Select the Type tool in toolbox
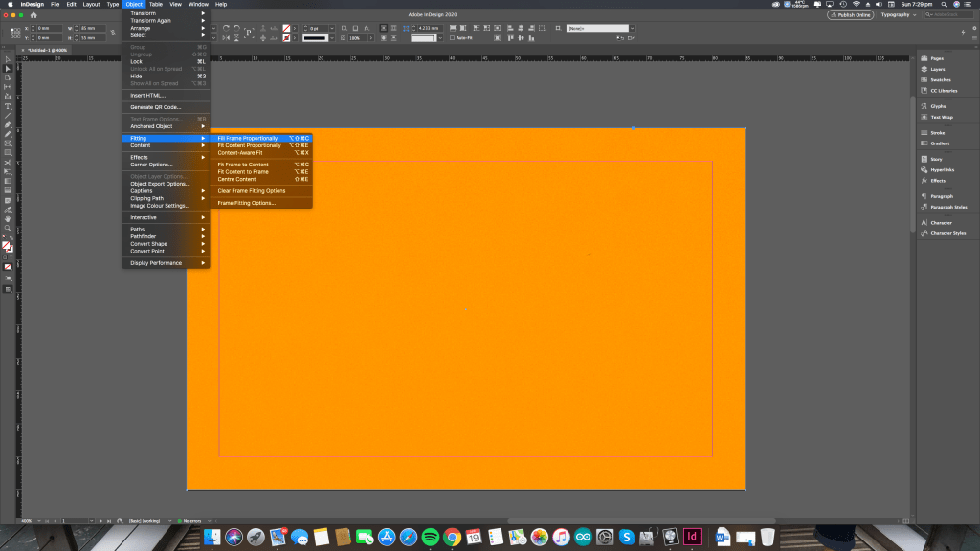 [8, 106]
